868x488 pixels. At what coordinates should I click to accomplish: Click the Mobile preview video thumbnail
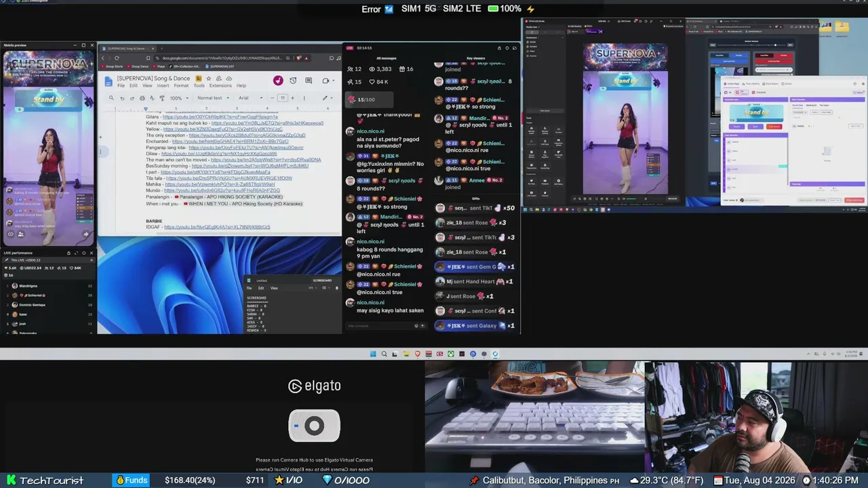47,147
